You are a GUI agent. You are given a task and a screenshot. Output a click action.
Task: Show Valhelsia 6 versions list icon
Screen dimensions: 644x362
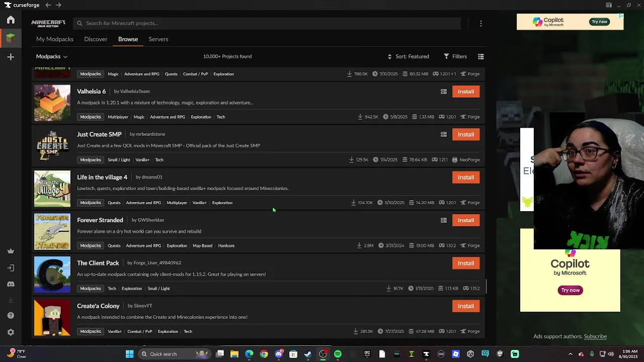tap(444, 92)
